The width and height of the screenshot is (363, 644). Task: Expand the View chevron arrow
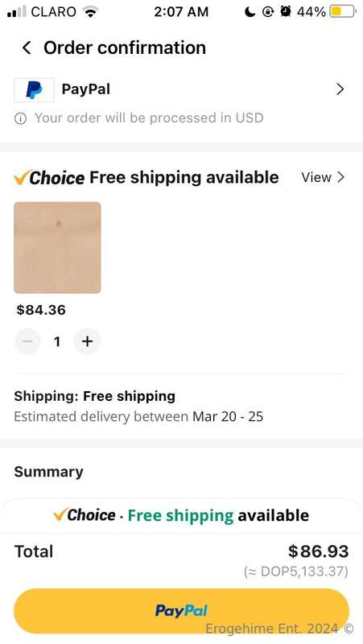tap(340, 177)
